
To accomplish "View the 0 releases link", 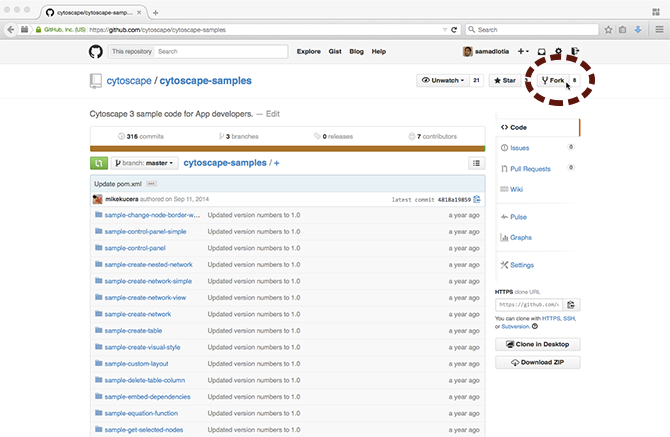I will pos(334,136).
